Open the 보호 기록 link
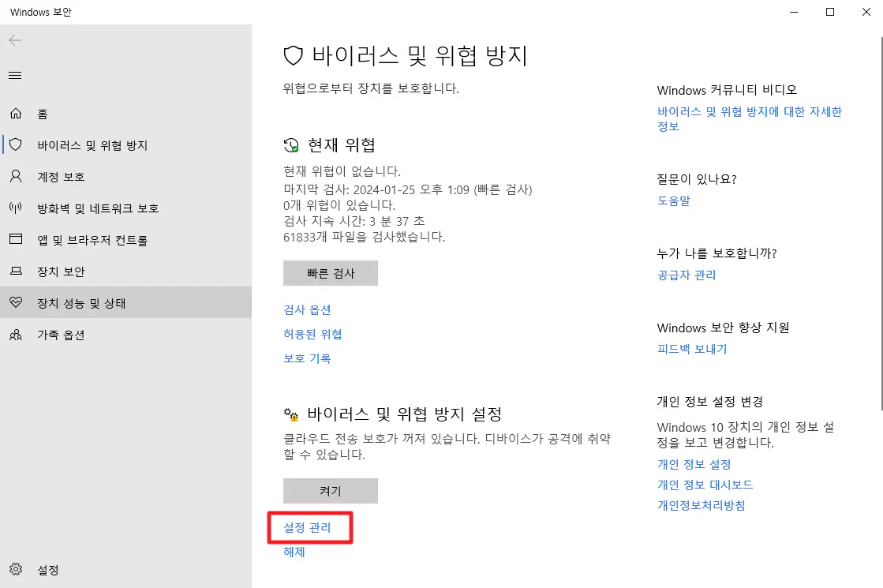883x588 pixels. tap(307, 358)
